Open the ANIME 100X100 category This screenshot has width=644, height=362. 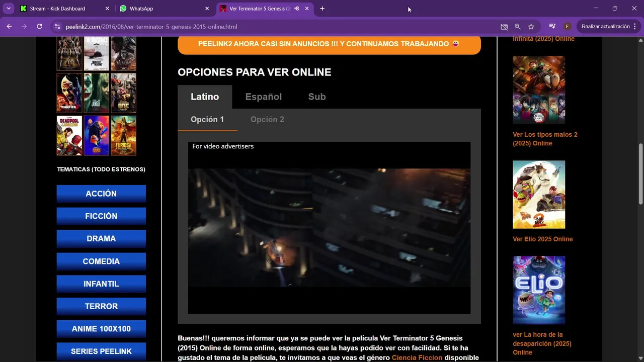(101, 329)
